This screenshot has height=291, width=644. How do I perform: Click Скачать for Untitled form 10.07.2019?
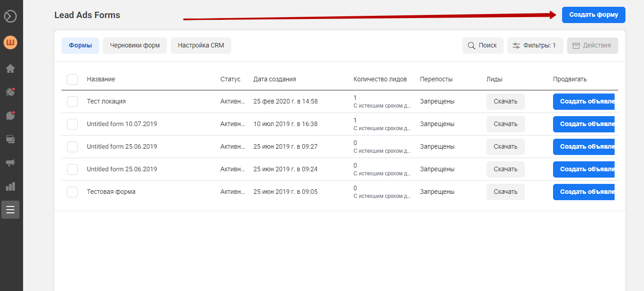pyautogui.click(x=506, y=124)
